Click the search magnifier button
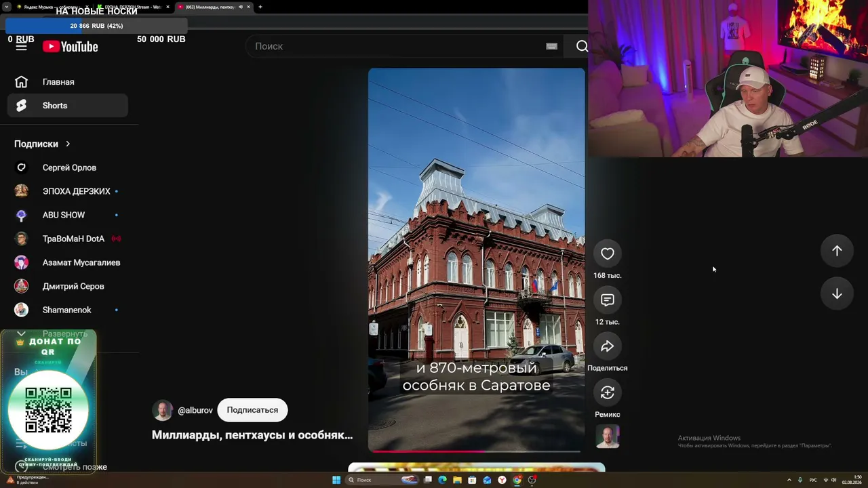The height and width of the screenshot is (488, 868). click(582, 46)
